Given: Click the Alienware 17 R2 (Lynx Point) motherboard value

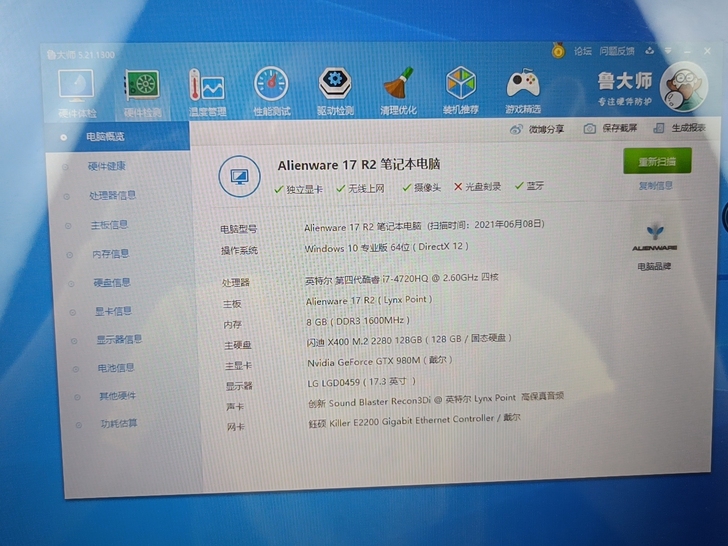Looking at the screenshot, I should tap(369, 300).
